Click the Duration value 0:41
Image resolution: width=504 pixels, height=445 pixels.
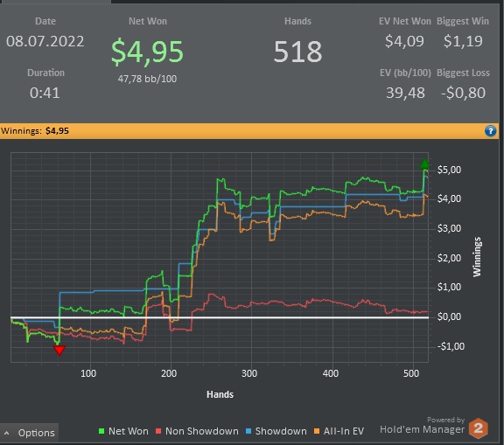point(45,94)
